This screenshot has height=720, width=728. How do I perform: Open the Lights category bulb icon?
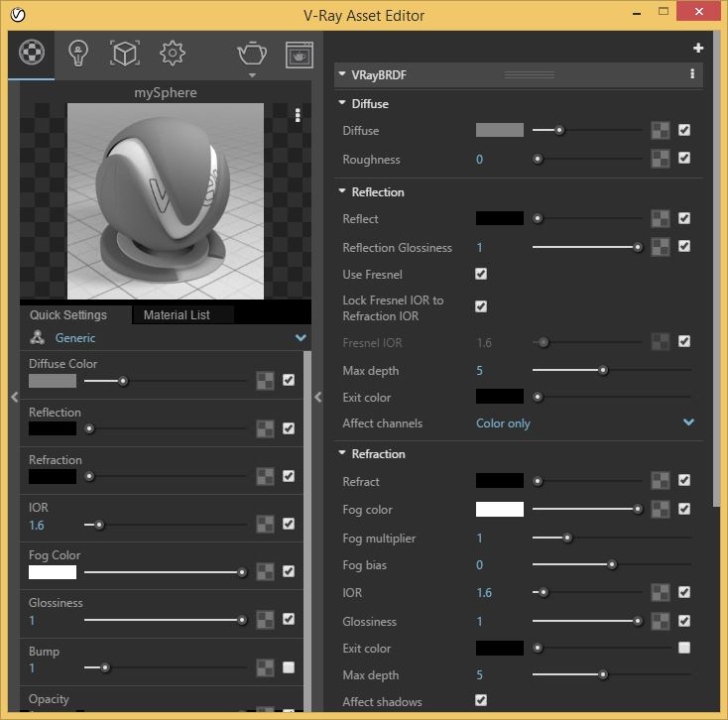[78, 54]
